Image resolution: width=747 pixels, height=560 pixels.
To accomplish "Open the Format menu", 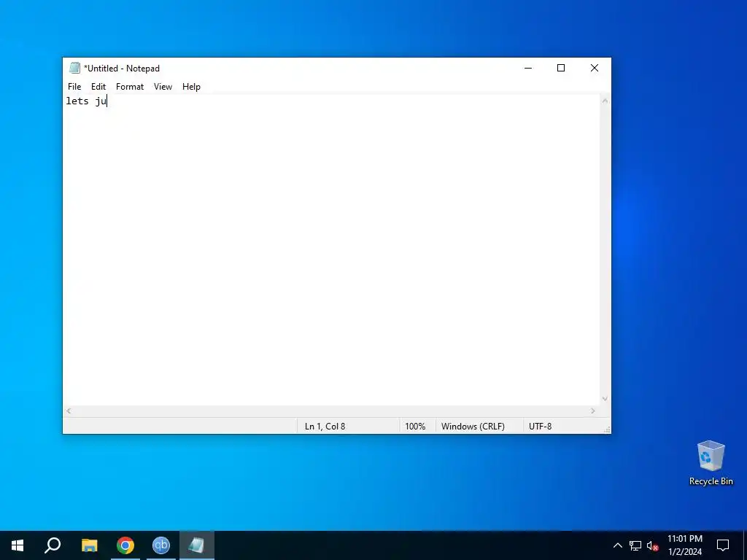I will (x=130, y=87).
